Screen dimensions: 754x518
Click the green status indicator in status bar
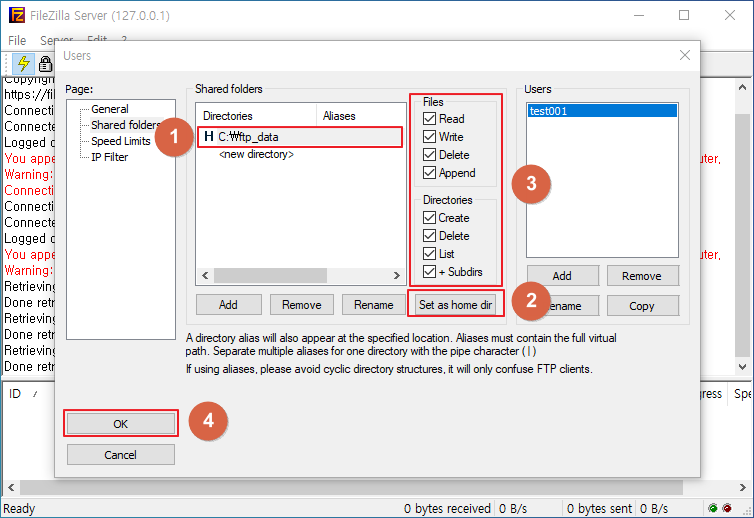pos(713,508)
